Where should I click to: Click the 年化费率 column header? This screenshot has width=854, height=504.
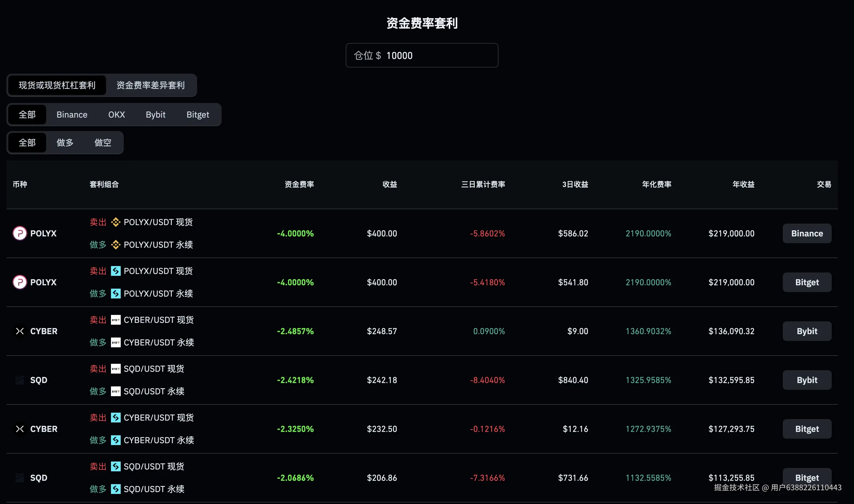[657, 184]
